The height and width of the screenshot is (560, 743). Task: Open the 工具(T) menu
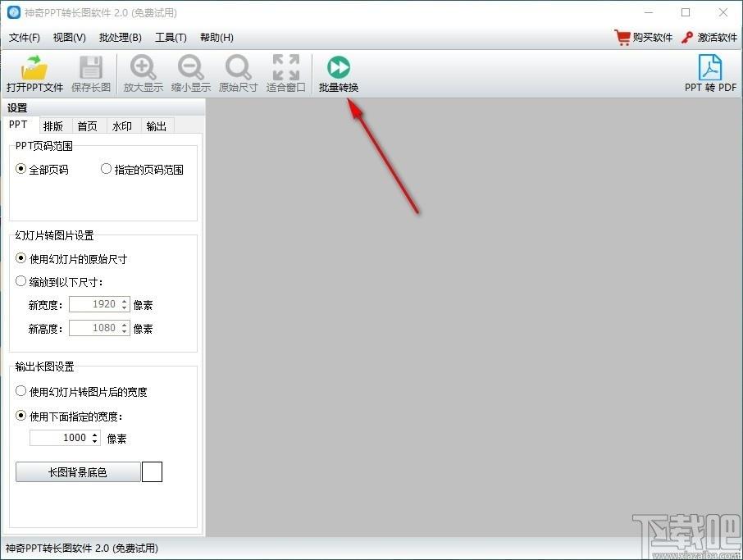click(x=171, y=38)
